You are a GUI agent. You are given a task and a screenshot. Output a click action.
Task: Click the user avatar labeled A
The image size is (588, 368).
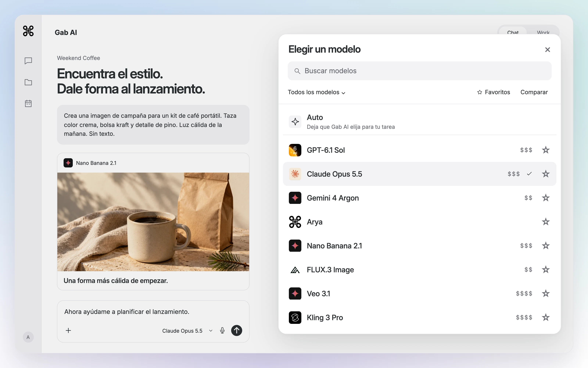[x=28, y=337]
